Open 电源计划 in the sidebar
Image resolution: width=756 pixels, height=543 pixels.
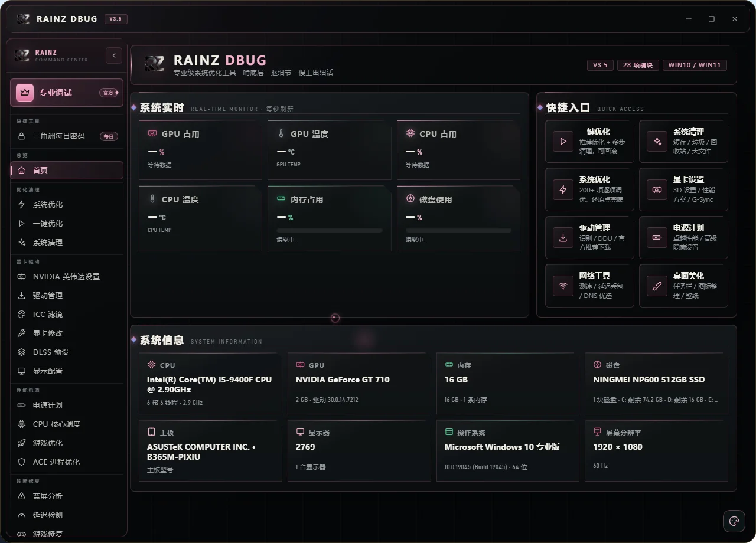67,405
